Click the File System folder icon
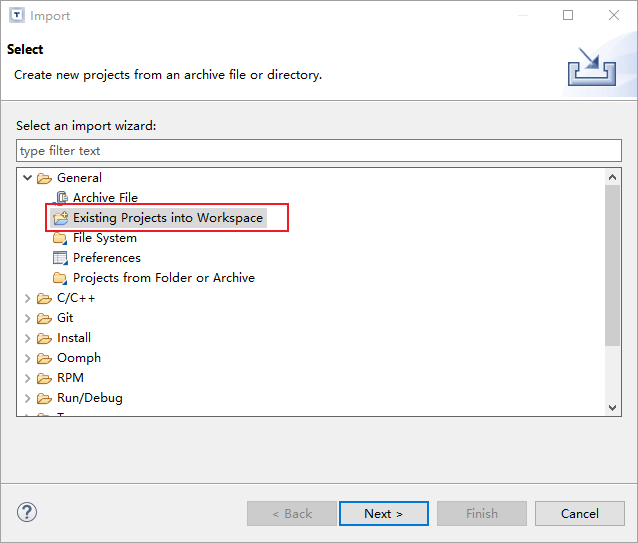The height and width of the screenshot is (543, 638). coord(60,238)
